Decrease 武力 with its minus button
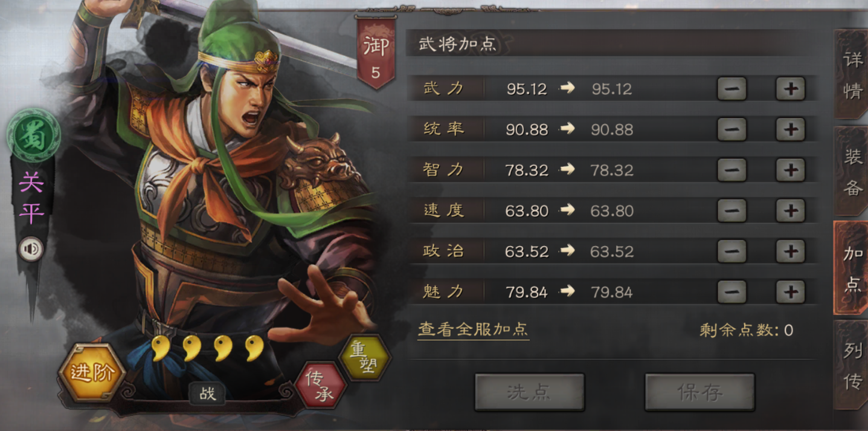The height and width of the screenshot is (431, 868). (x=731, y=89)
